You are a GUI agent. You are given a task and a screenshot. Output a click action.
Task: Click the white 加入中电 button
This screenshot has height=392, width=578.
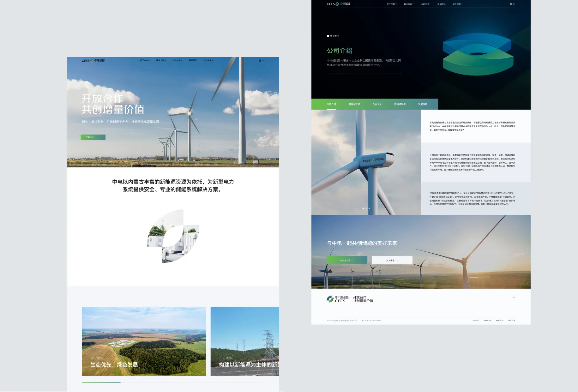click(392, 260)
